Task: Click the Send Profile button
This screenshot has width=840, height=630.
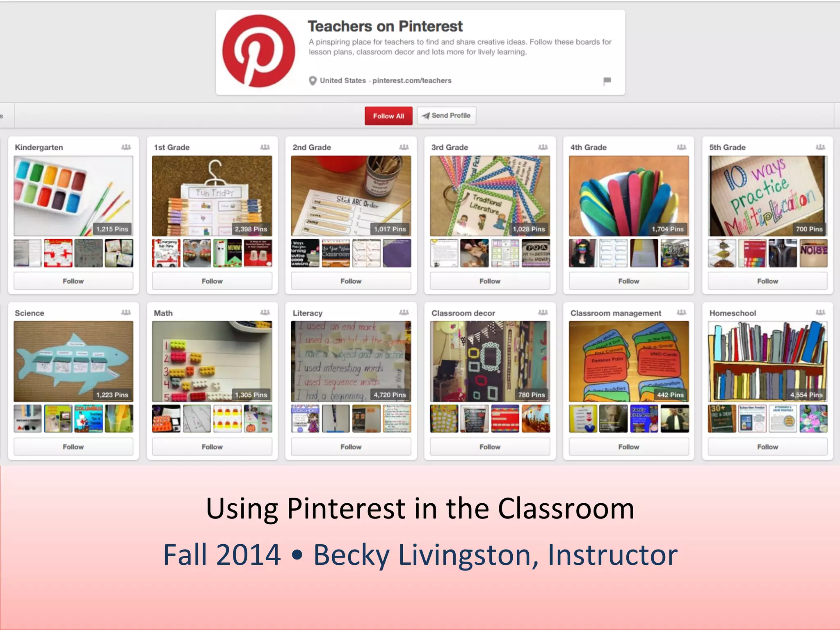Action: point(446,116)
